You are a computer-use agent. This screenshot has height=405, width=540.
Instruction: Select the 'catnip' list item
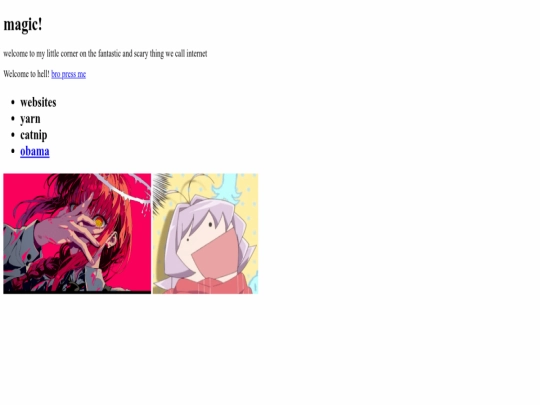[x=34, y=135]
